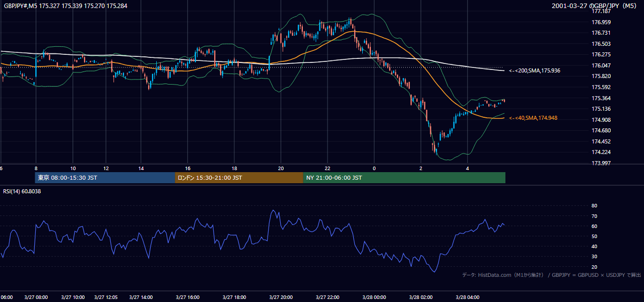Click price axis value 176.959
The image size is (644, 302).
pos(601,22)
